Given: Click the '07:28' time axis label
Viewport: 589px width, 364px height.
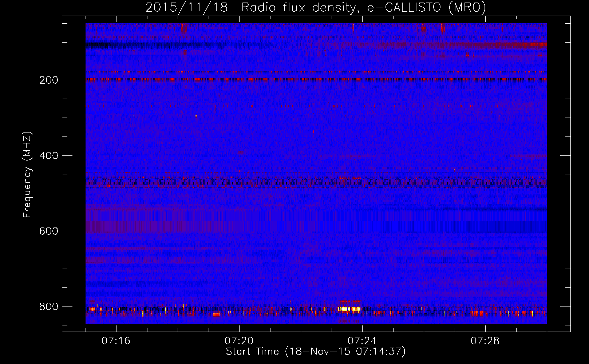Looking at the screenshot, I should (x=485, y=341).
